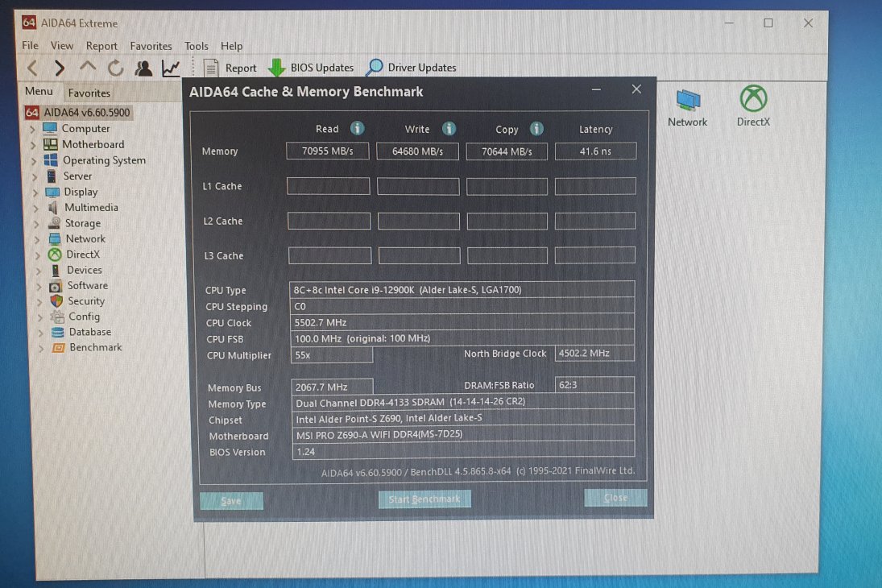Click the Close button in the benchmark dialog
Screen dimensions: 882x588
coord(615,498)
